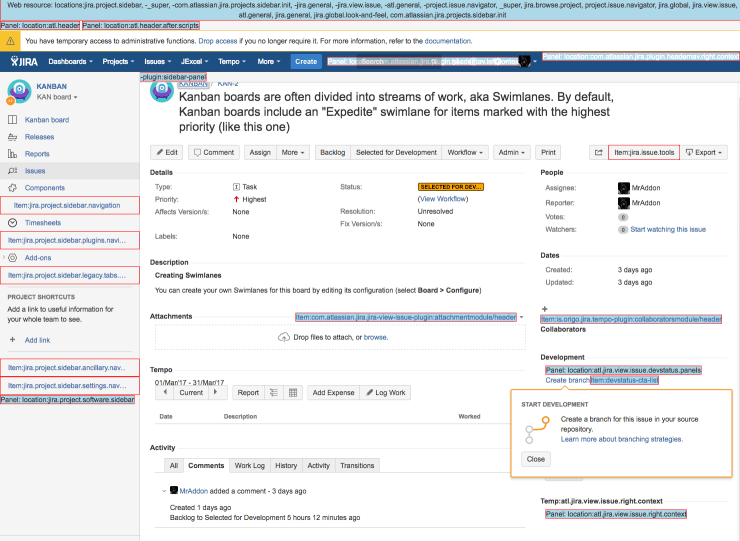Open Releases in the project sidebar
Image resolution: width=740 pixels, height=541 pixels.
click(x=39, y=137)
